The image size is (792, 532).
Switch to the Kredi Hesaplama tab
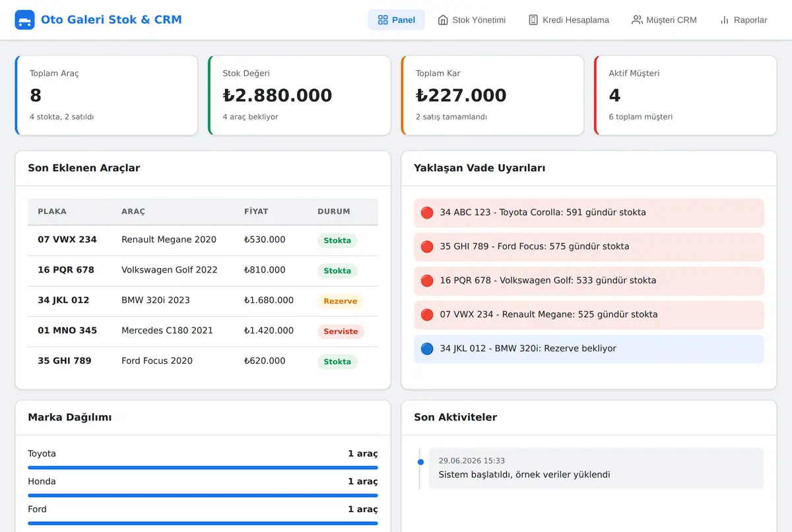569,20
